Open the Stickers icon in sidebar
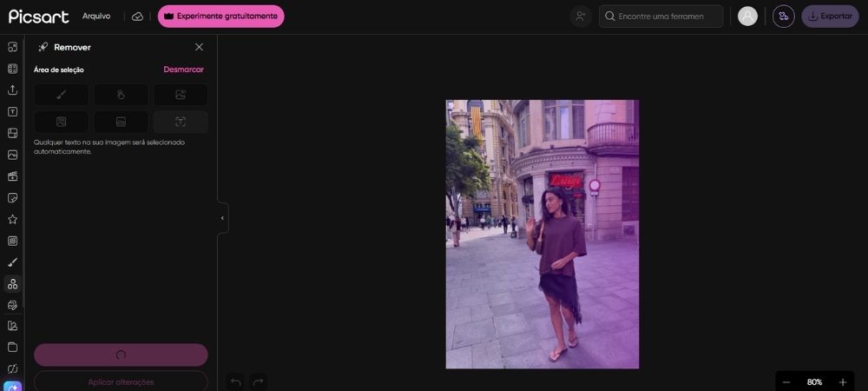This screenshot has height=391, width=868. (12, 198)
